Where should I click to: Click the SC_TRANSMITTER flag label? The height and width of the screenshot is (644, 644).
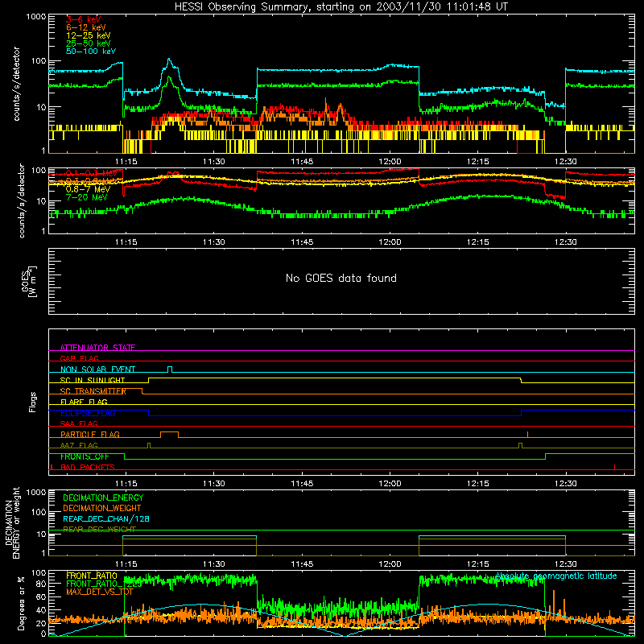tap(93, 391)
